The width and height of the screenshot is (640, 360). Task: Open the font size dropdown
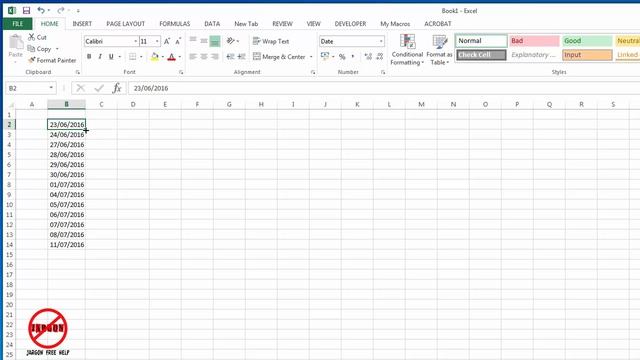[157, 41]
